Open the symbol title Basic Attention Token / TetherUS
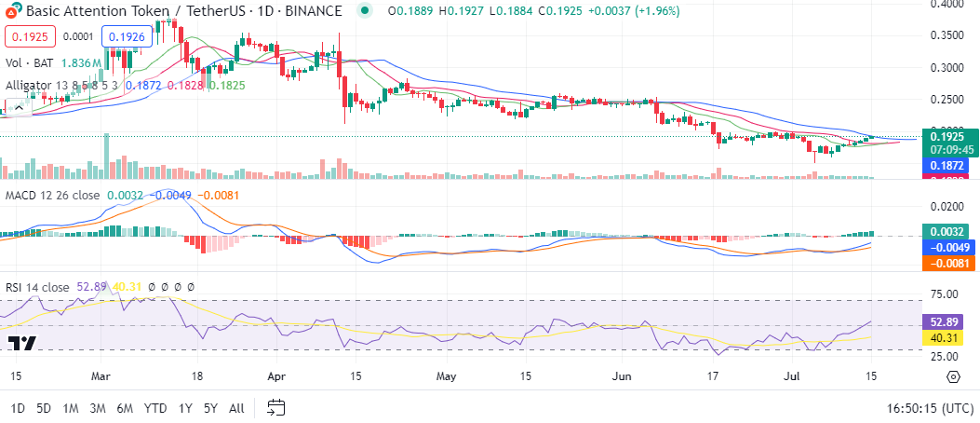This screenshot has height=423, width=980. pos(183,10)
